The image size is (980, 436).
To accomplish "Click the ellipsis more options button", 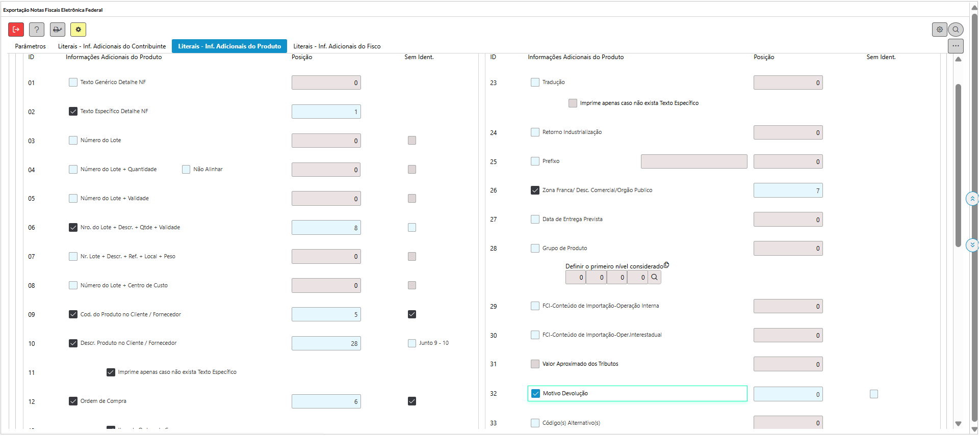I will [x=956, y=46].
